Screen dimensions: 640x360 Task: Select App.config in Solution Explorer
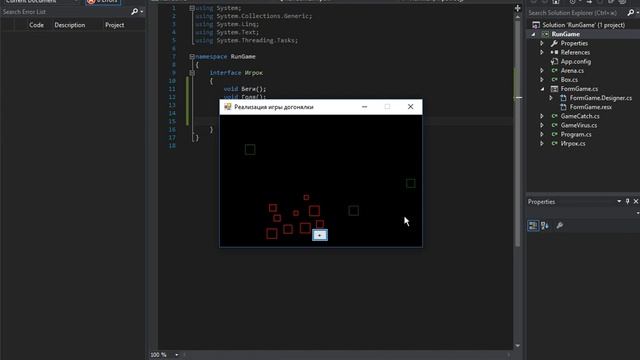[x=576, y=62]
